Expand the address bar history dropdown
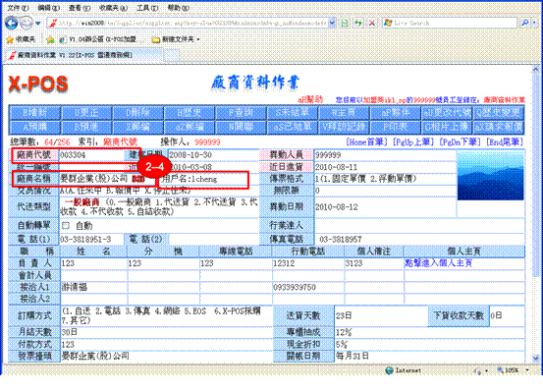Image resolution: width=543 pixels, height=392 pixels. (332, 23)
